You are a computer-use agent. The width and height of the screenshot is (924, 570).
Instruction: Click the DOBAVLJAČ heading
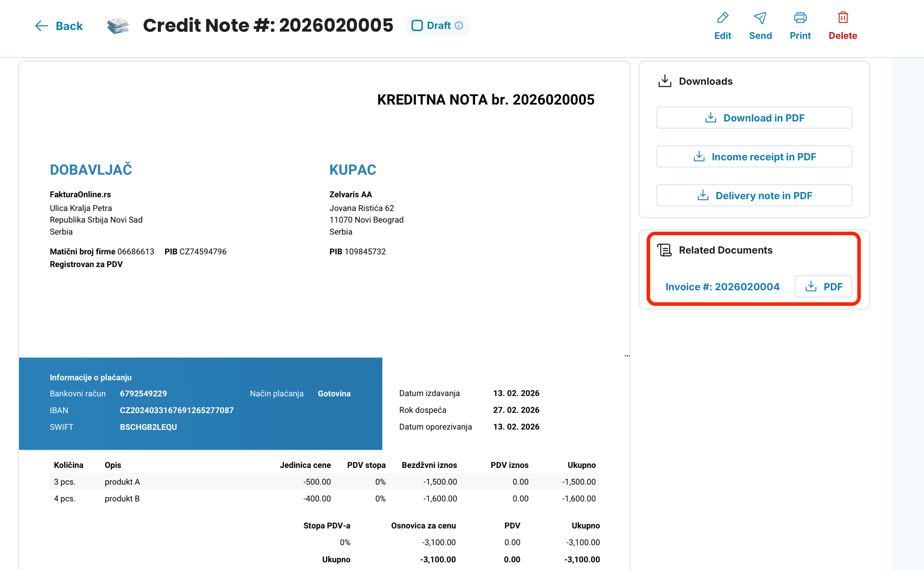pyautogui.click(x=91, y=170)
